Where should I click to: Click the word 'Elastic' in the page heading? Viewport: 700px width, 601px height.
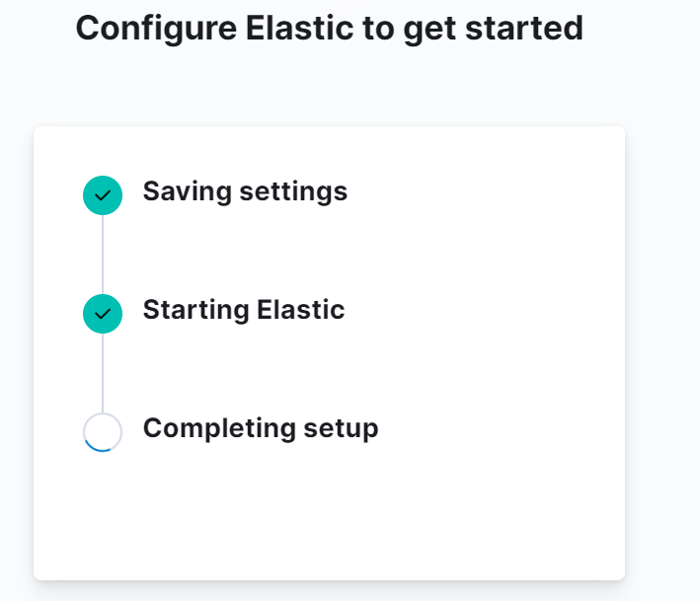point(299,28)
